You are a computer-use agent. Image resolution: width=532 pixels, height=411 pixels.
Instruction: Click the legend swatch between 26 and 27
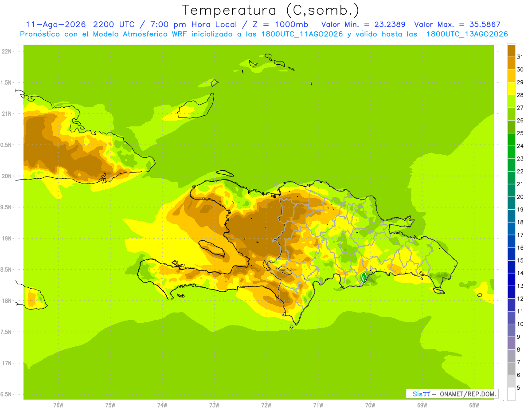click(511, 114)
